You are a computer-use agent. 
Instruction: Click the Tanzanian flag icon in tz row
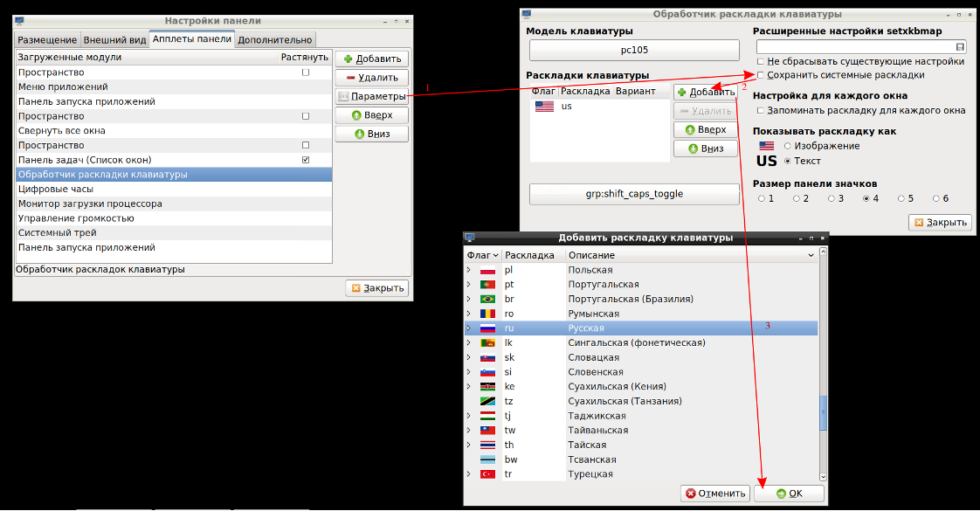[x=487, y=402]
